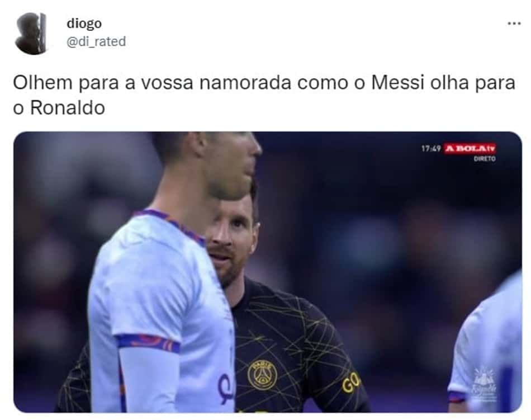The image size is (531, 420).
Task: Click diogo's profile avatar picture
Action: pyautogui.click(x=31, y=33)
